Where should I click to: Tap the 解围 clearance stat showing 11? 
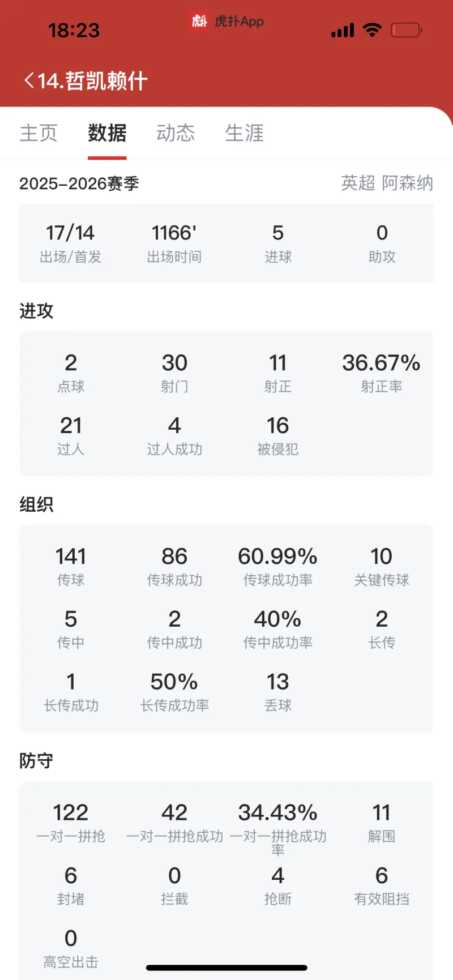(382, 823)
